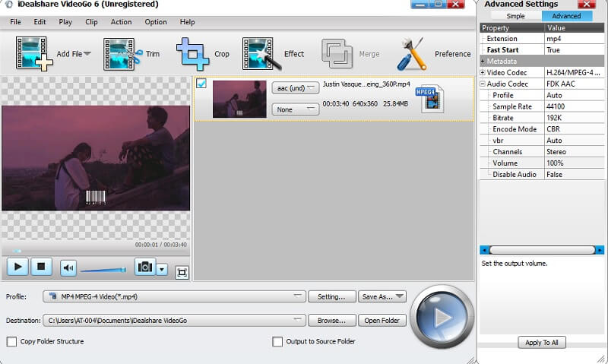Open the Clip menu
Viewport: 608px width, 364px height.
pos(91,22)
